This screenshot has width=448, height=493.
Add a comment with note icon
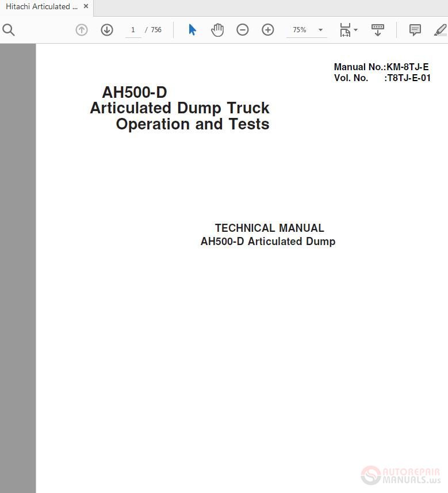coord(415,30)
